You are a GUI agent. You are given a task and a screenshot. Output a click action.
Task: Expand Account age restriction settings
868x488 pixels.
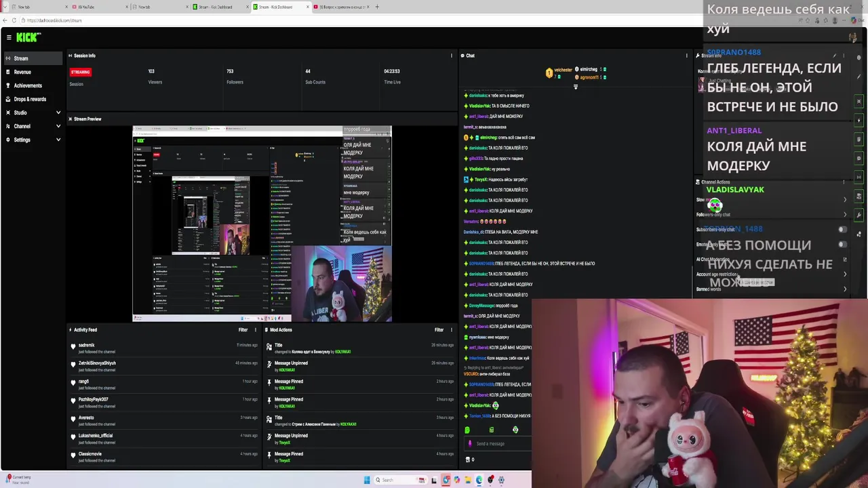[x=845, y=274]
